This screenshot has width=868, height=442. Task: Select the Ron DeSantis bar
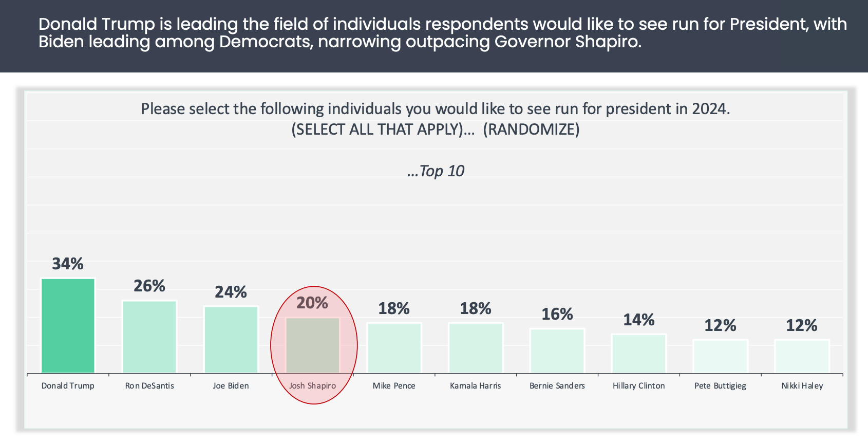coord(149,337)
